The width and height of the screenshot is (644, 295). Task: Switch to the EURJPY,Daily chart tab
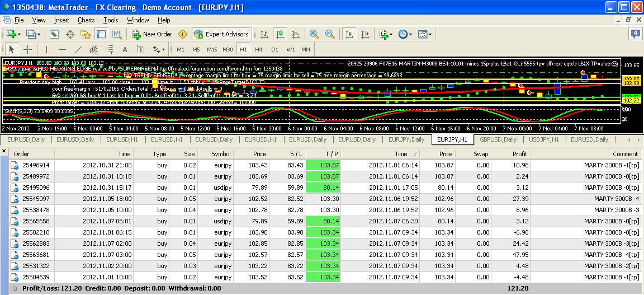[406, 139]
